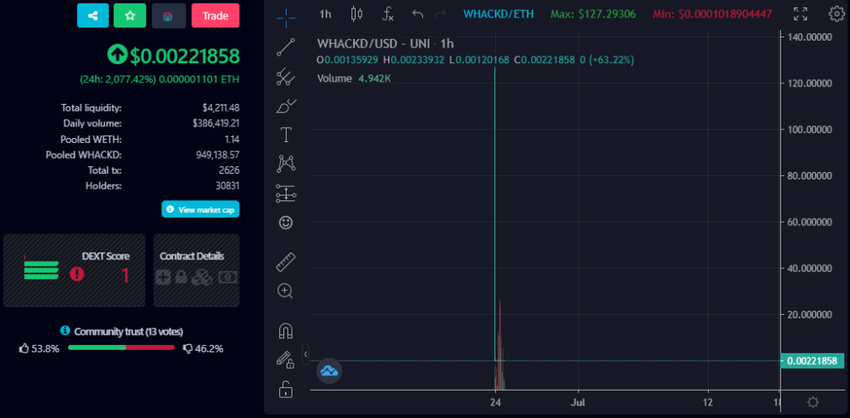The width and height of the screenshot is (850, 418).
Task: Vote thumbs down on community trust
Action: tap(188, 349)
